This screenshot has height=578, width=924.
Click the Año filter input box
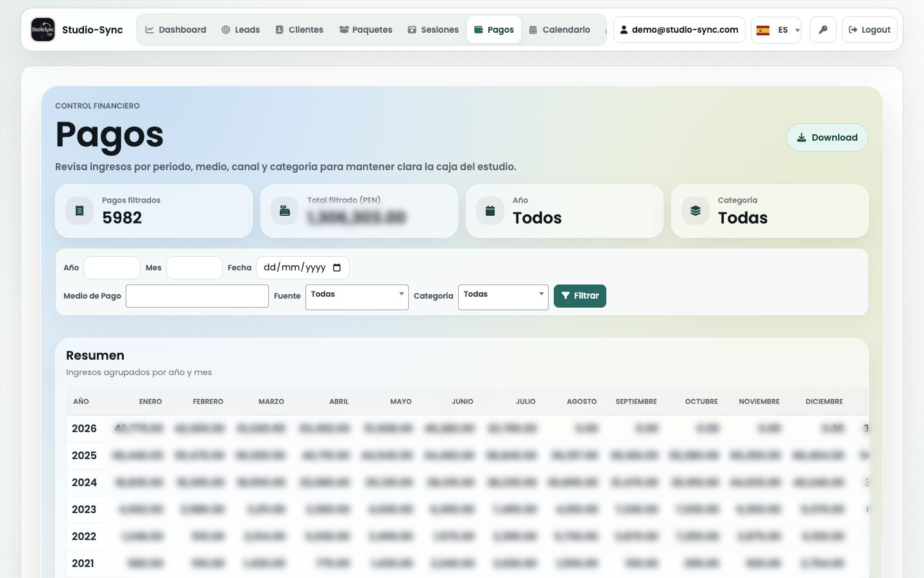(112, 268)
